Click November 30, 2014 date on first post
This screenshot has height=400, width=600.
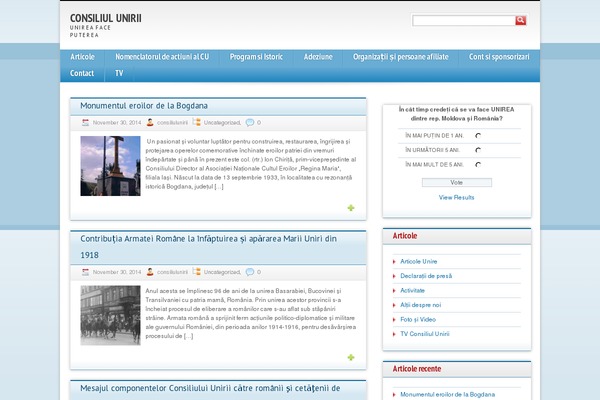coord(117,122)
